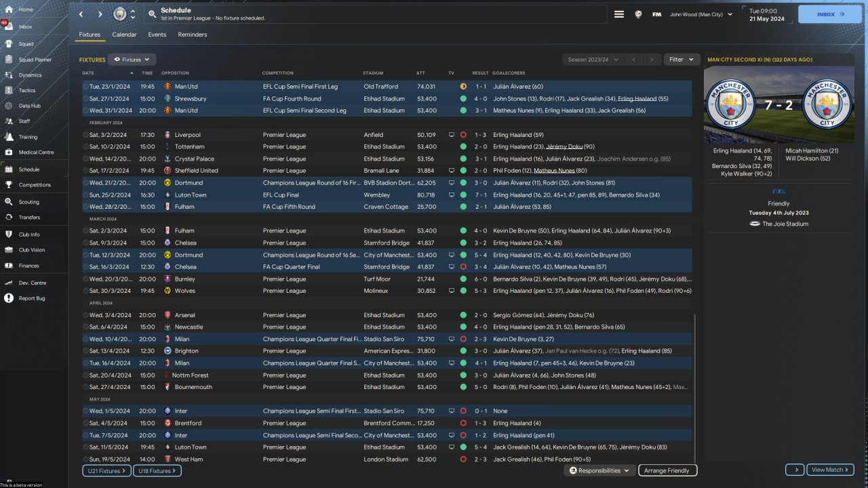
Task: Open the U21 Fixtures link
Action: click(106, 470)
